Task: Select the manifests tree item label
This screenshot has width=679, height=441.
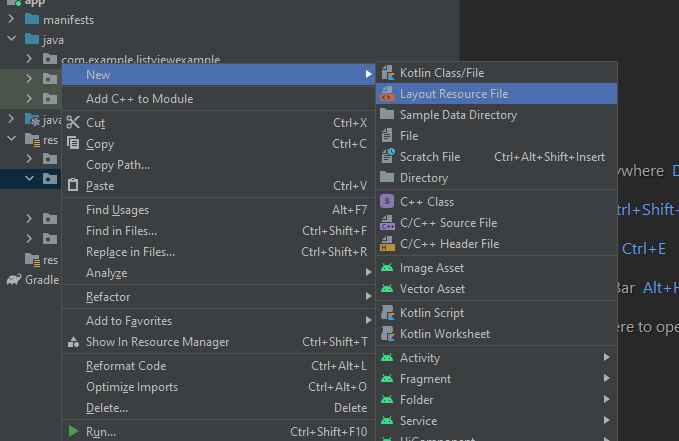Action: (68, 20)
